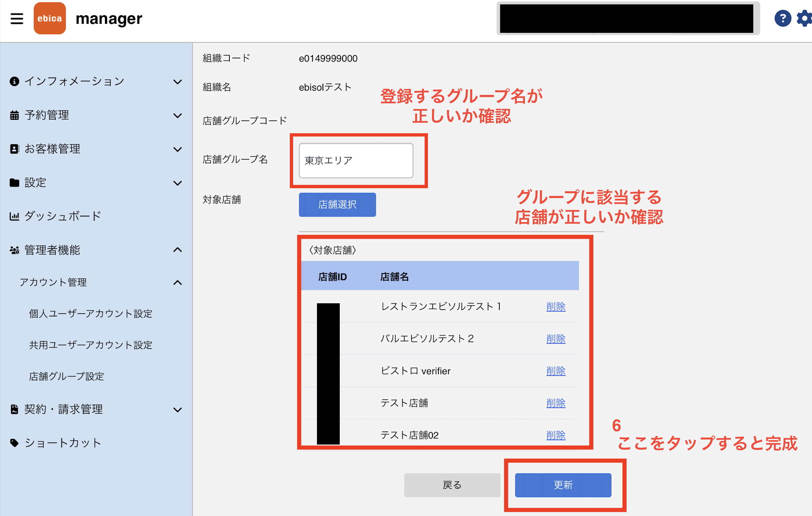Delete バルエビソルテスト 2 via 削除

(x=556, y=339)
